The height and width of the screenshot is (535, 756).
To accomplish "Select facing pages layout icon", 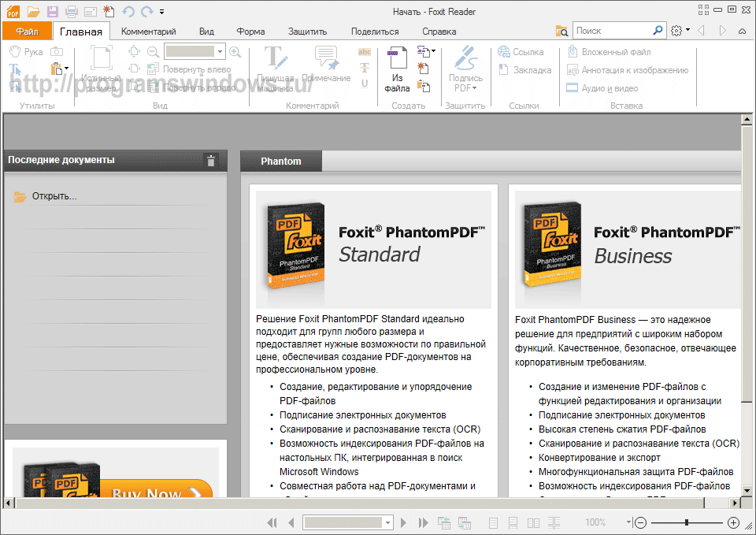I will pos(533,523).
